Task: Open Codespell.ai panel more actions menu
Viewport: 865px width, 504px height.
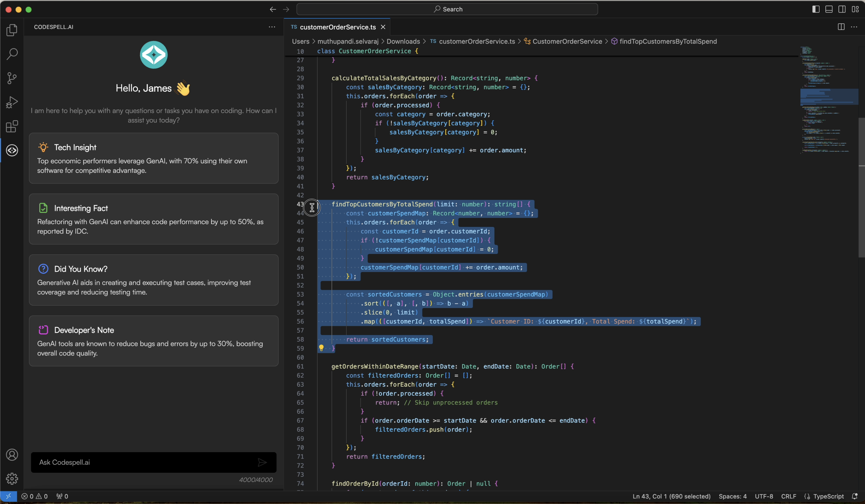Action: pyautogui.click(x=272, y=27)
